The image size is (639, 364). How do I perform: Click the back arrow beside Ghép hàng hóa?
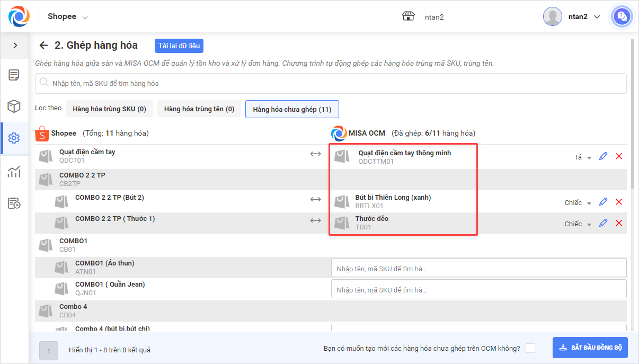pos(44,46)
